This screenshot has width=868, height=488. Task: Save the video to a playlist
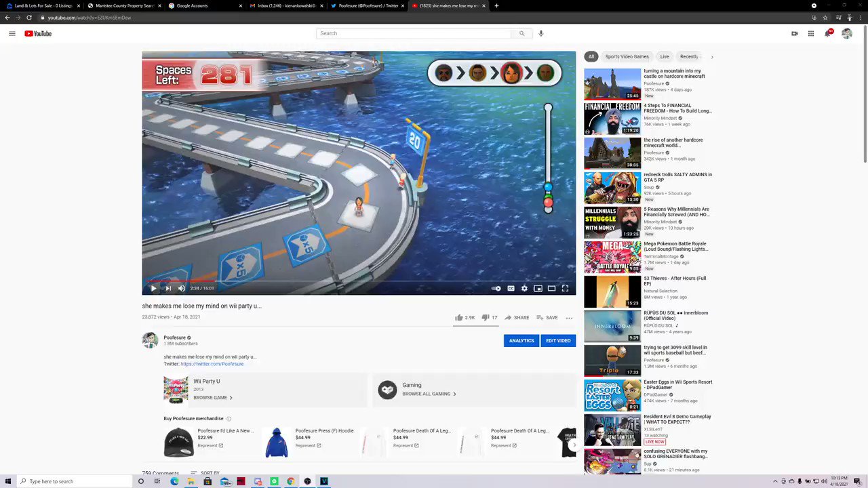[x=547, y=317]
